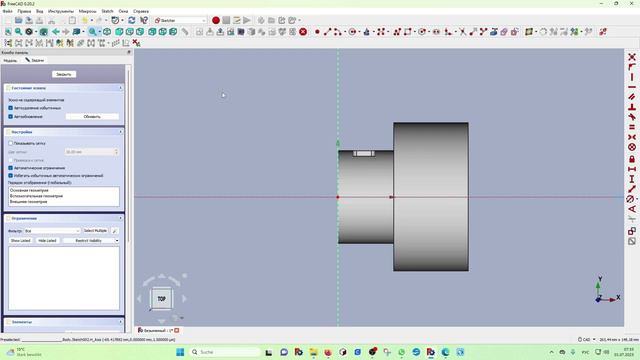Apply the Horizontal constraint icon

631,87
